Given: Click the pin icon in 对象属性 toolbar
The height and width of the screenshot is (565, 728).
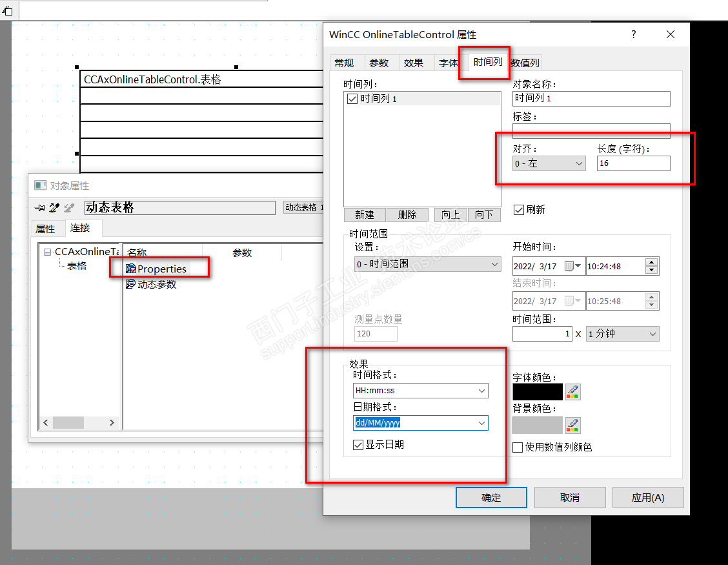Looking at the screenshot, I should click(x=40, y=208).
